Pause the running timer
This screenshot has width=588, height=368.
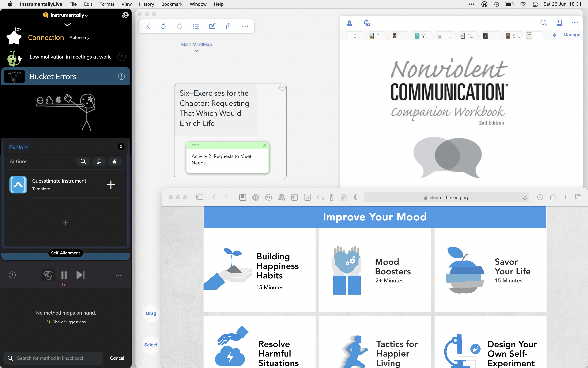pos(64,275)
